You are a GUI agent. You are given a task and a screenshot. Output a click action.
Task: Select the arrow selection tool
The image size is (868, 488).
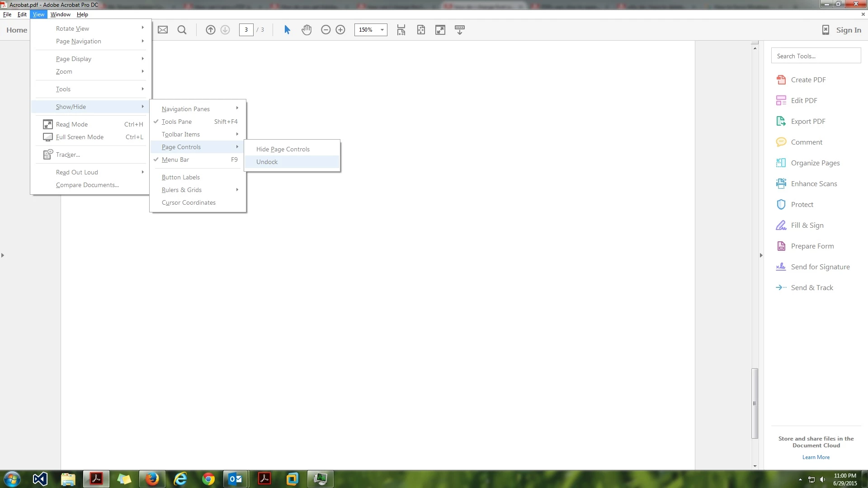(287, 30)
